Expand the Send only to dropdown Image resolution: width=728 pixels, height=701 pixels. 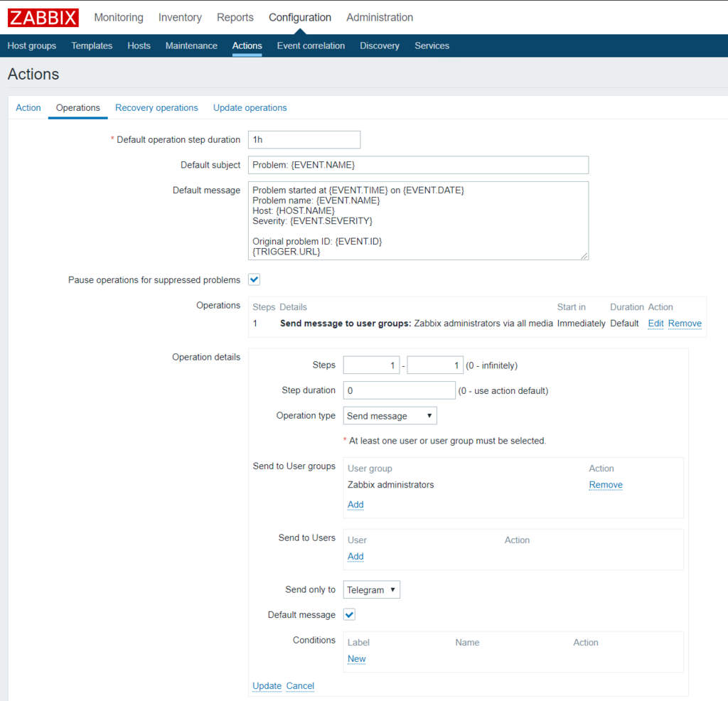point(371,590)
